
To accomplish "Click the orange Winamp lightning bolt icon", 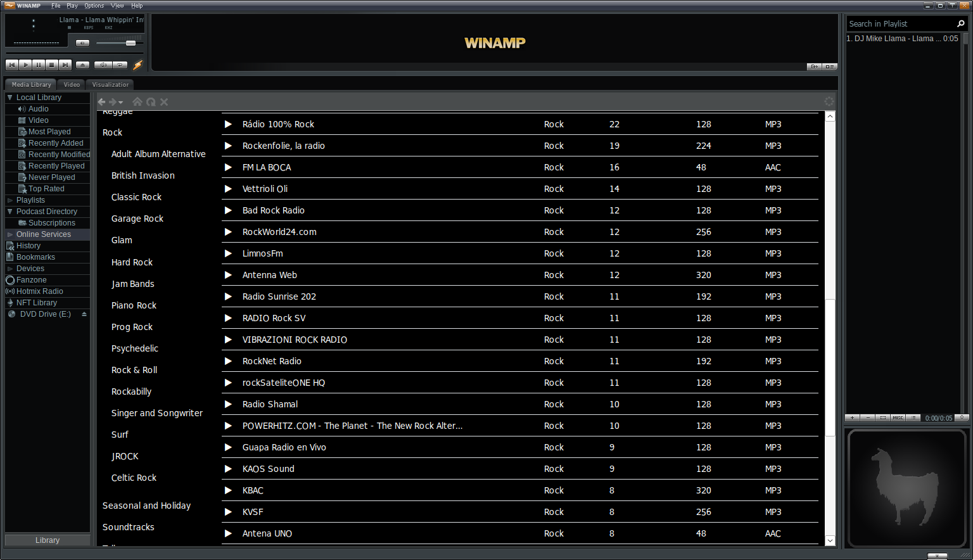I will (x=137, y=65).
